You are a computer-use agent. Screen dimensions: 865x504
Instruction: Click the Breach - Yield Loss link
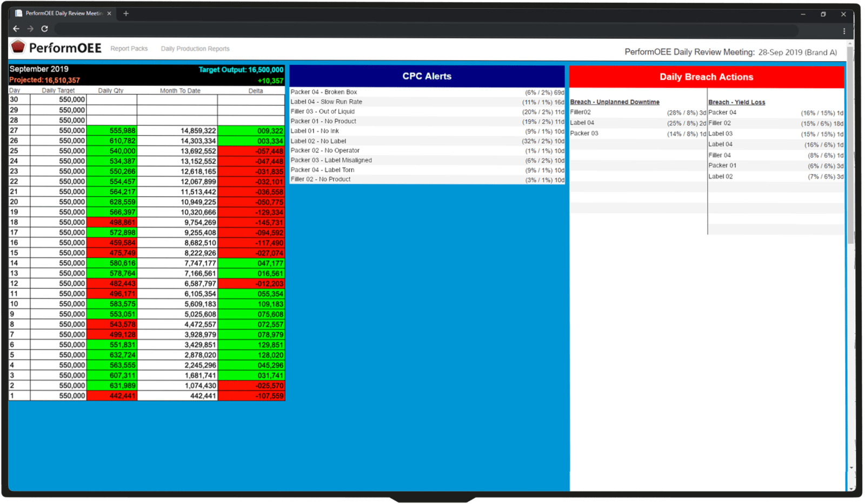[x=736, y=102]
